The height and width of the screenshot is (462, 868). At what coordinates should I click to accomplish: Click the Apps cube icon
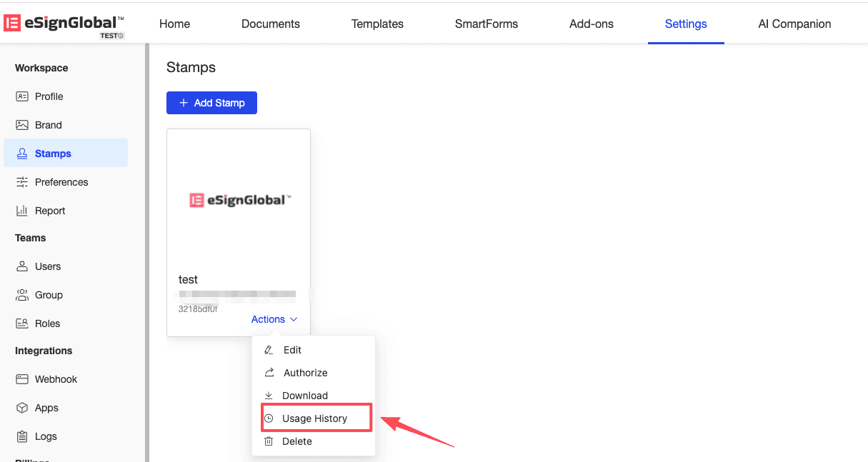[22, 408]
